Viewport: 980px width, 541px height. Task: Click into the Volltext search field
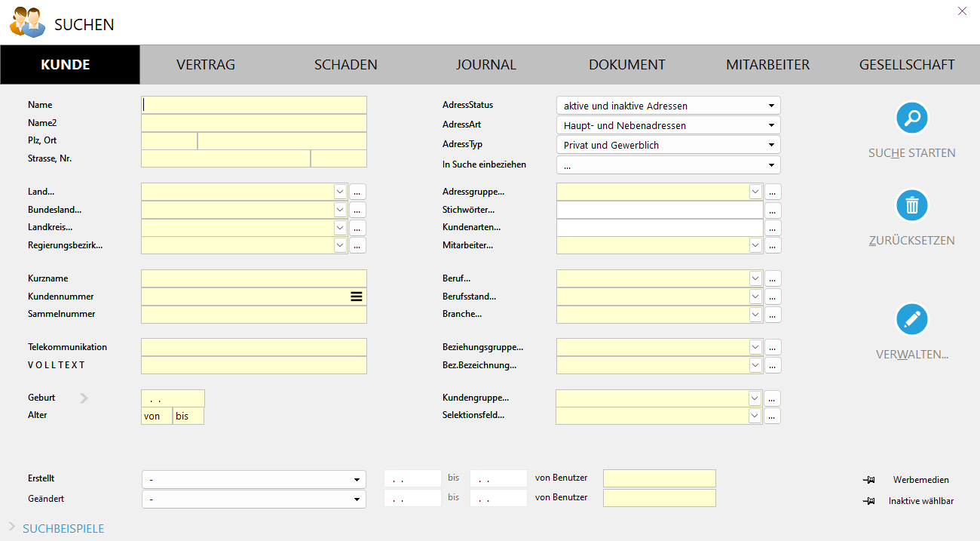click(253, 365)
